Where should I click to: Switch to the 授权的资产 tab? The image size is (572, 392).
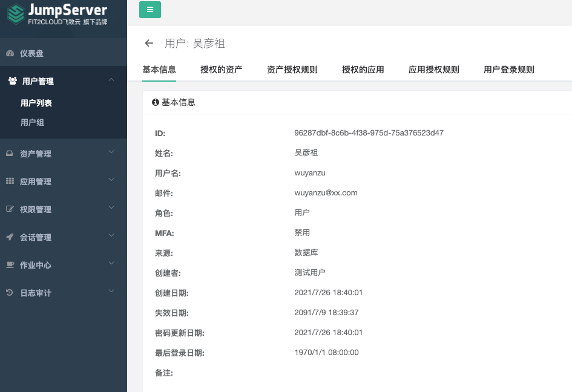click(222, 70)
